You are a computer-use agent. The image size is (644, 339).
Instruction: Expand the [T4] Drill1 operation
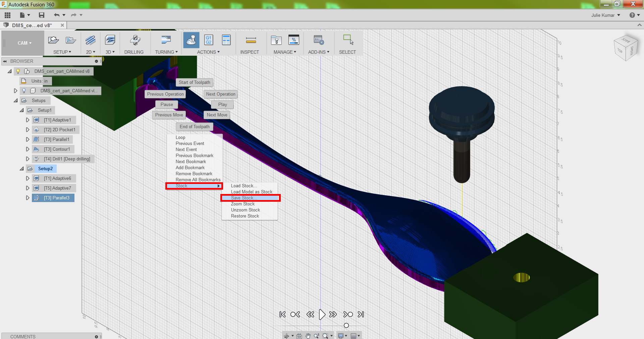pyautogui.click(x=28, y=159)
